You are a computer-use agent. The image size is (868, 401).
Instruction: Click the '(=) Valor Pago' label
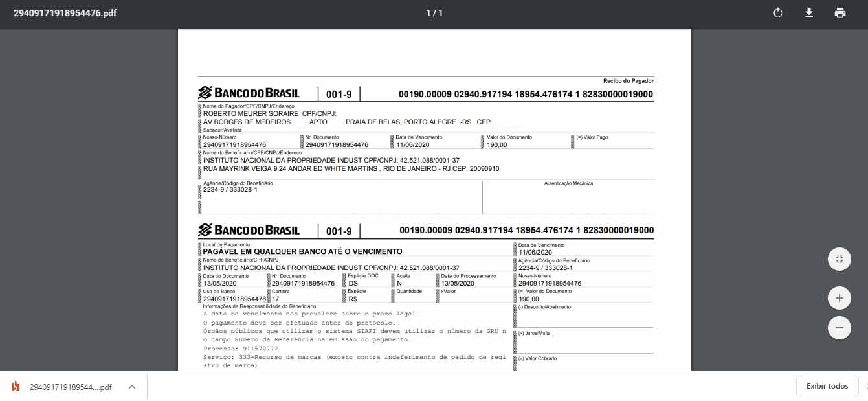coord(592,137)
